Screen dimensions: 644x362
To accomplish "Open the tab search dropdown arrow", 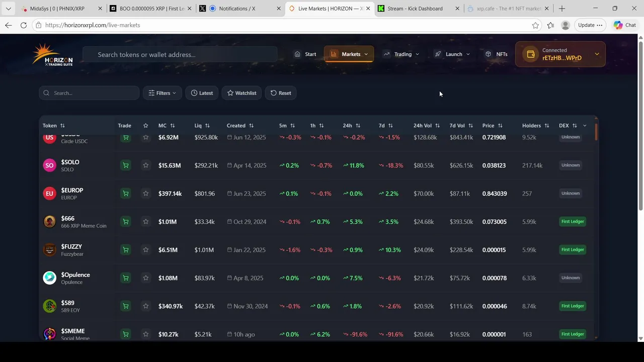I will (x=8, y=9).
